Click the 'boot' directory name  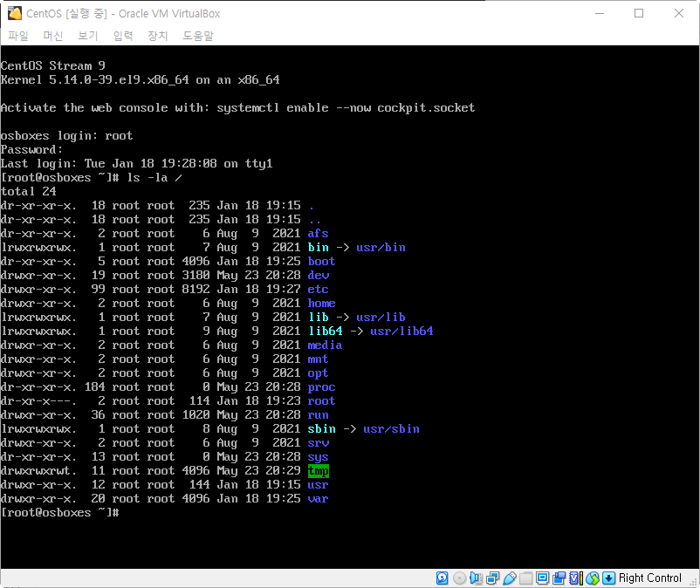(x=321, y=262)
